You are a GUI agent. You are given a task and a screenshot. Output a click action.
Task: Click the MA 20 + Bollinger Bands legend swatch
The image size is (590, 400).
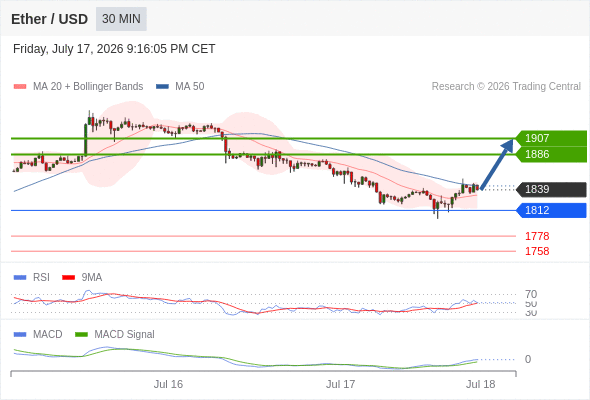(x=20, y=87)
